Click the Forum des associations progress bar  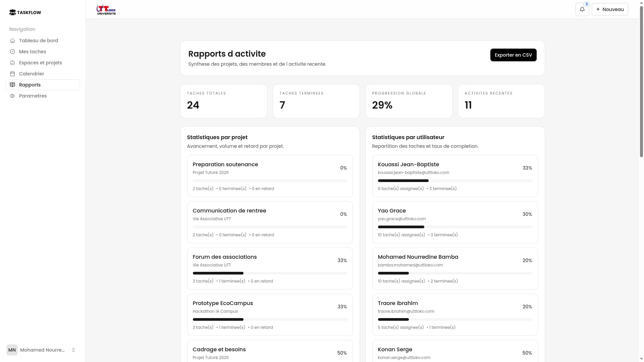click(270, 273)
